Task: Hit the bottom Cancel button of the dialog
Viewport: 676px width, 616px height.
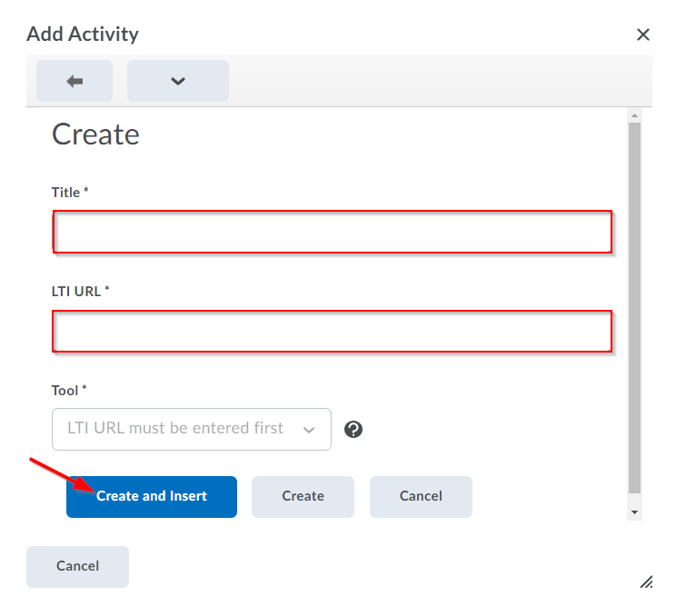Action: pos(77,566)
